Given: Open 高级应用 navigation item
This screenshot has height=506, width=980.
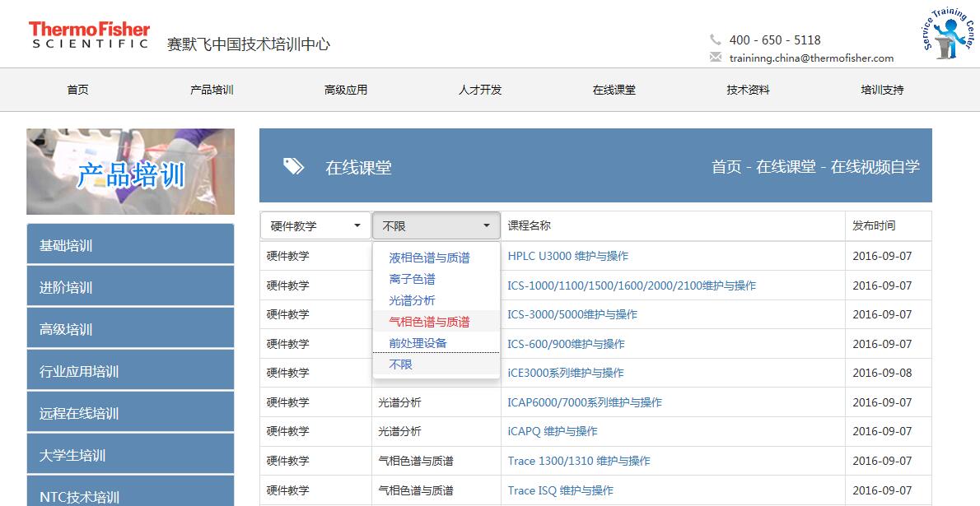Looking at the screenshot, I should point(346,90).
